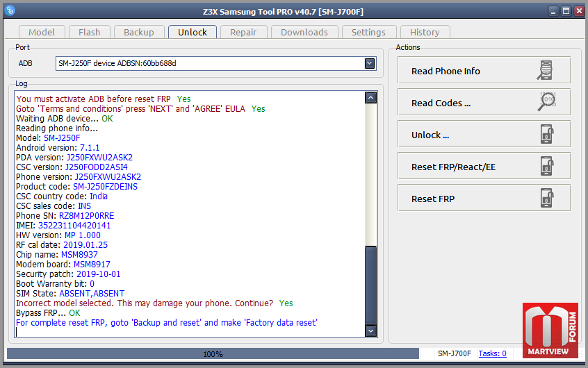Click the Phone SN value RZ8M12P0RRE
Screen dimensions: 588x368
87,216
